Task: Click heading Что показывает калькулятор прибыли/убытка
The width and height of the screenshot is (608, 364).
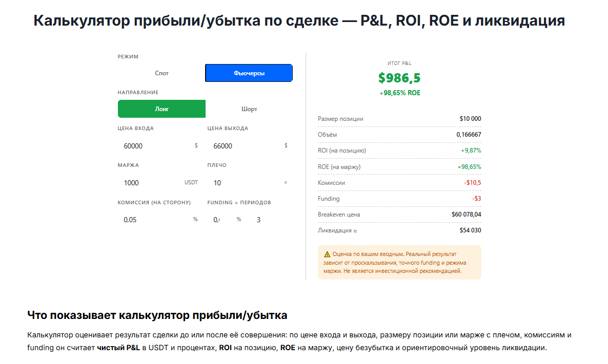Action: click(x=157, y=315)
